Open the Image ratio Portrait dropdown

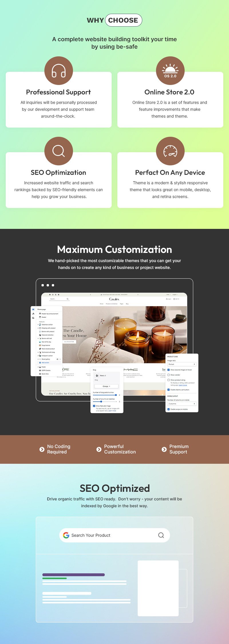pyautogui.click(x=182, y=364)
